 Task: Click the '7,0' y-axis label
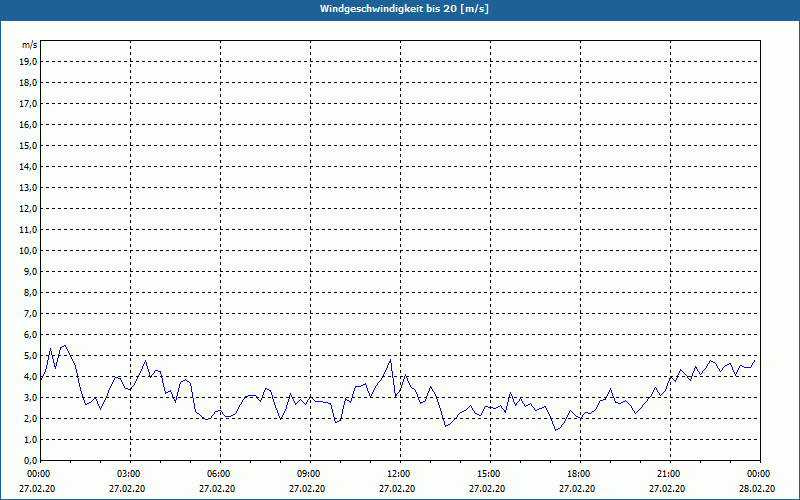tap(31, 314)
